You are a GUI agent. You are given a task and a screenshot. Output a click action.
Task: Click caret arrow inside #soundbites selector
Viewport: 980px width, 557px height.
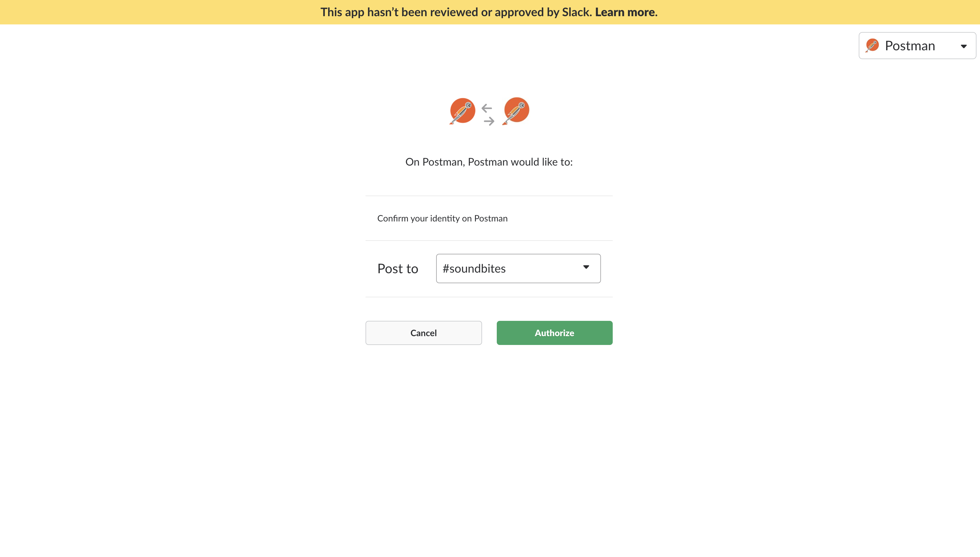tap(586, 267)
